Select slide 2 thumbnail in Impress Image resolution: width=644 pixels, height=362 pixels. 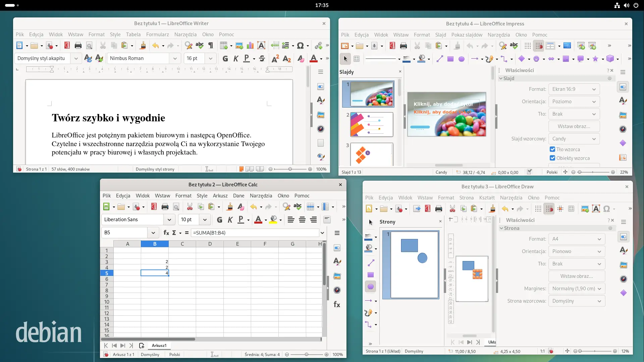(372, 124)
